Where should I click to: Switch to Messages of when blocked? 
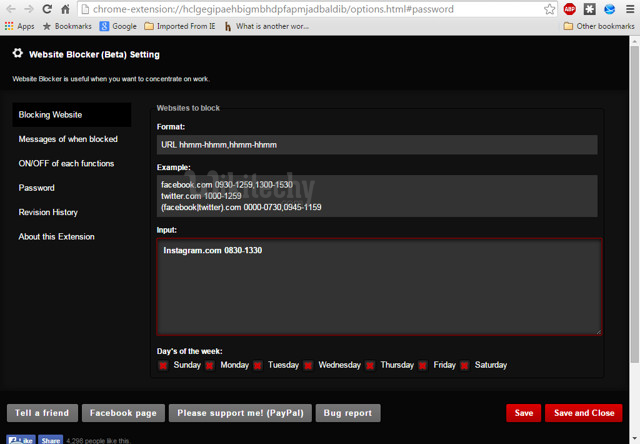(x=68, y=139)
